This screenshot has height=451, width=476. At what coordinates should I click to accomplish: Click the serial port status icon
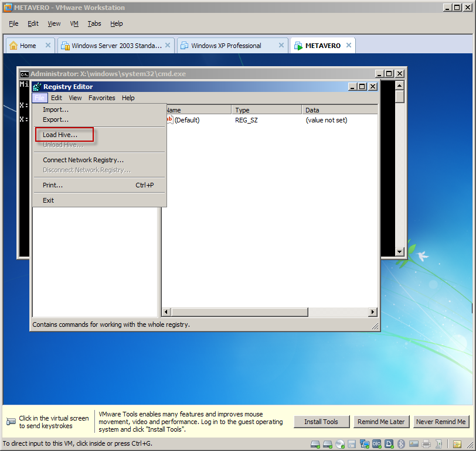[377, 444]
